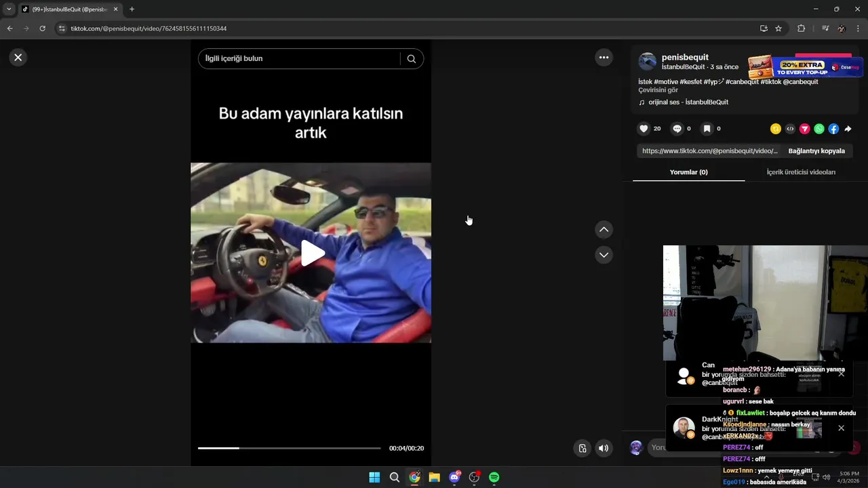Screen dimensions: 868x488
Task: Reload the page
Action: click(42, 28)
